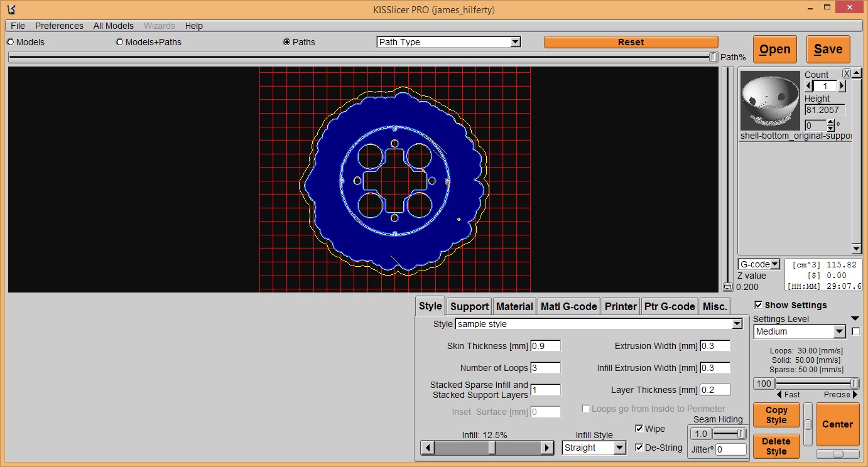Click model list scrollbar down arrow

click(856, 249)
